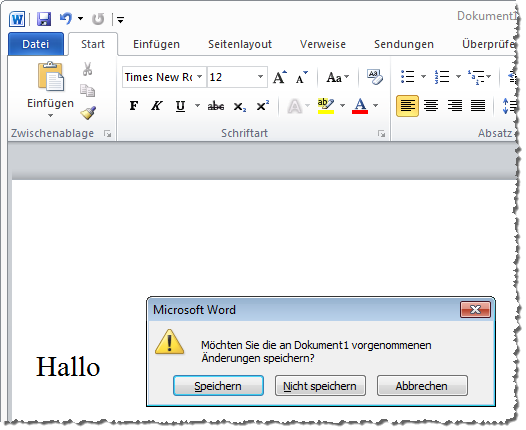Screen dimensions: 526x430
Task: Copy selection using the copy icon
Action: tap(88, 91)
